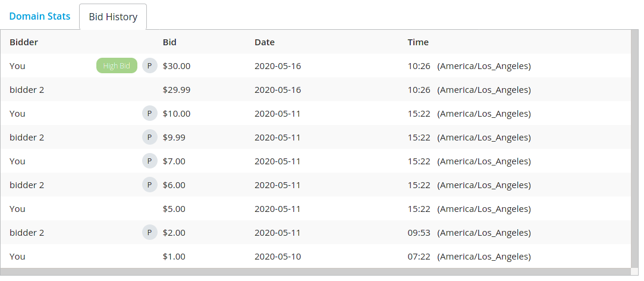Select the $5.00 bid row
644x281 pixels.
(316, 208)
